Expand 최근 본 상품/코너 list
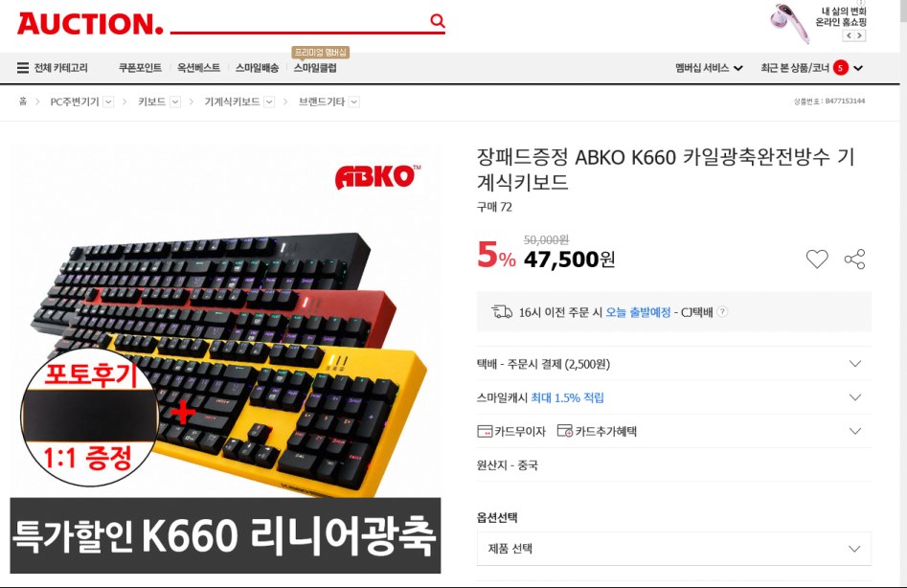Image resolution: width=907 pixels, height=588 pixels. (858, 68)
